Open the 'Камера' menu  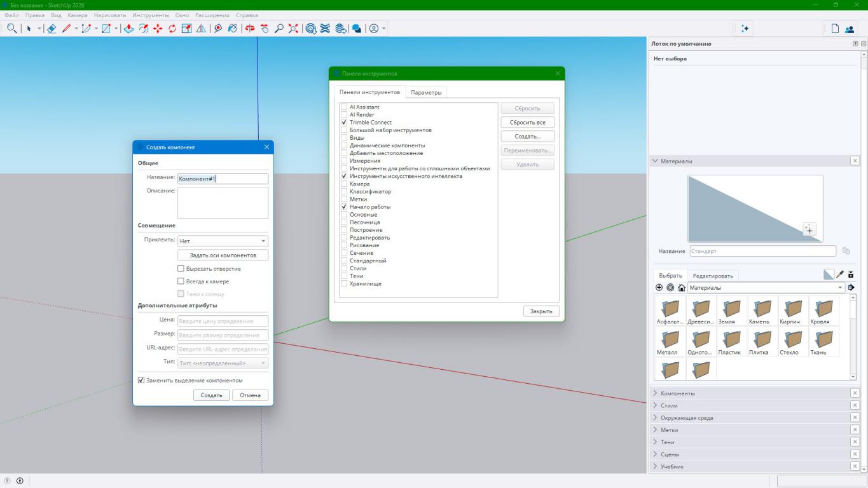click(x=77, y=15)
